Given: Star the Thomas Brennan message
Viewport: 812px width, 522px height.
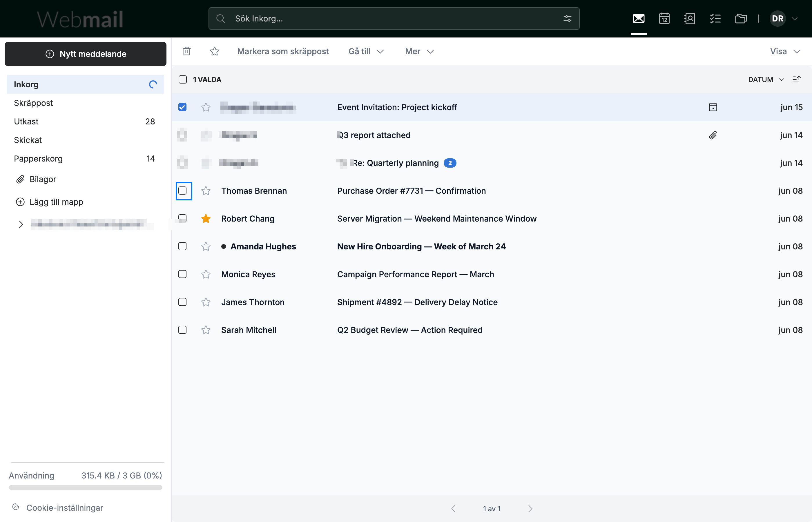Looking at the screenshot, I should click(206, 191).
